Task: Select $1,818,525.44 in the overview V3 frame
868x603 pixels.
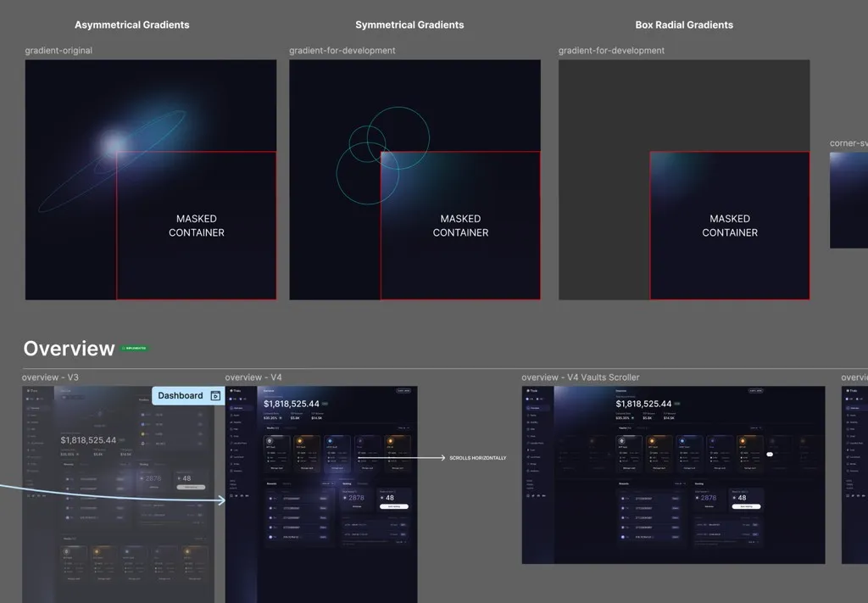Action: coord(88,440)
